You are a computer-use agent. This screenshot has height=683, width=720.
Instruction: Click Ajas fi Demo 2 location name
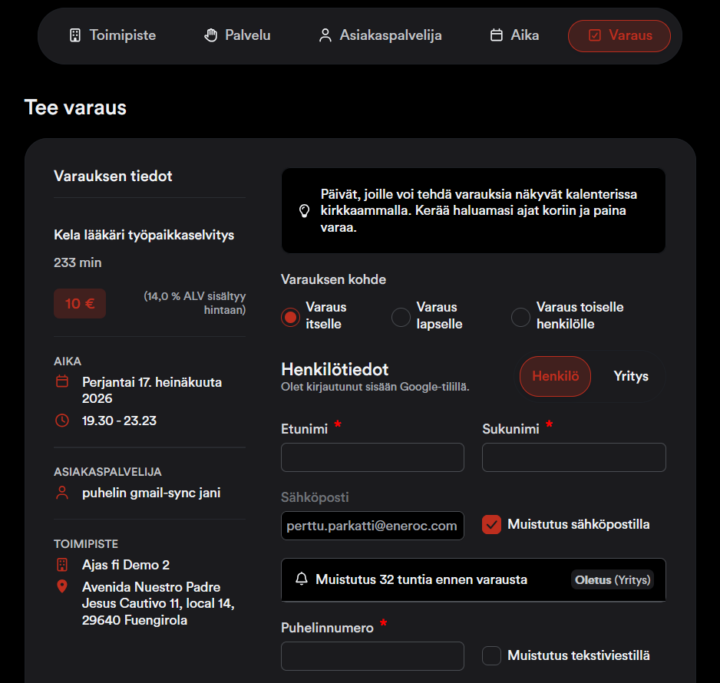(126, 565)
